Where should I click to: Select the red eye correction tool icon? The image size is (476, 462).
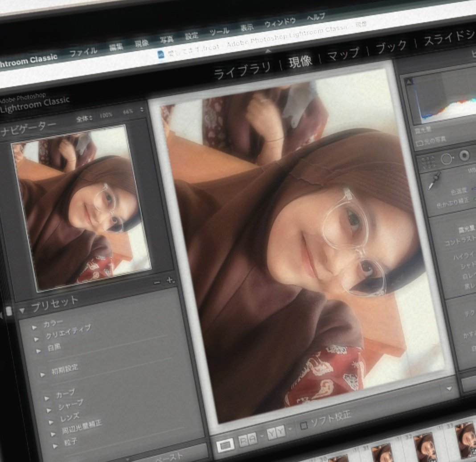[x=464, y=155]
